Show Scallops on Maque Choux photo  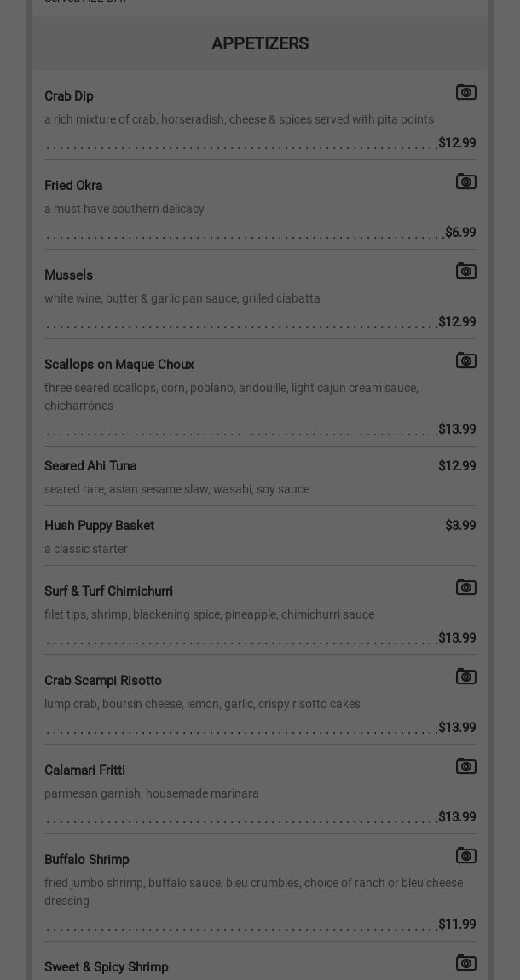click(x=465, y=360)
